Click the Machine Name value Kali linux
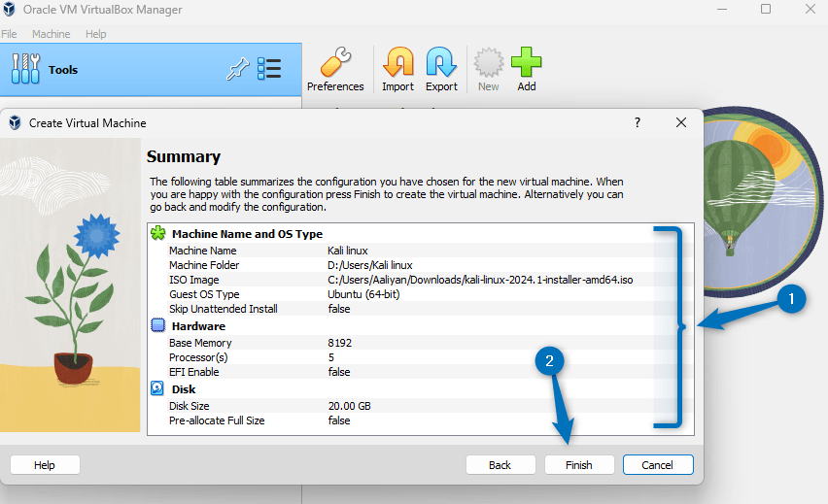828x504 pixels. coord(348,251)
